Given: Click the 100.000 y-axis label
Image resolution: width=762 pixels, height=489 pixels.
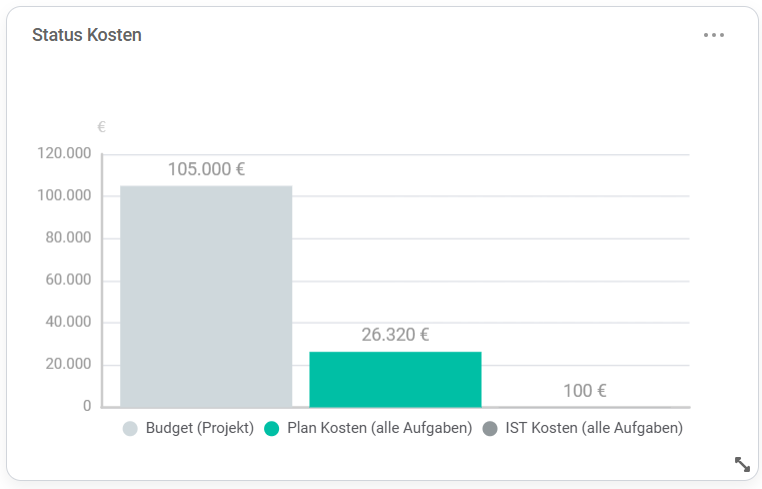Looking at the screenshot, I should 65,196.
